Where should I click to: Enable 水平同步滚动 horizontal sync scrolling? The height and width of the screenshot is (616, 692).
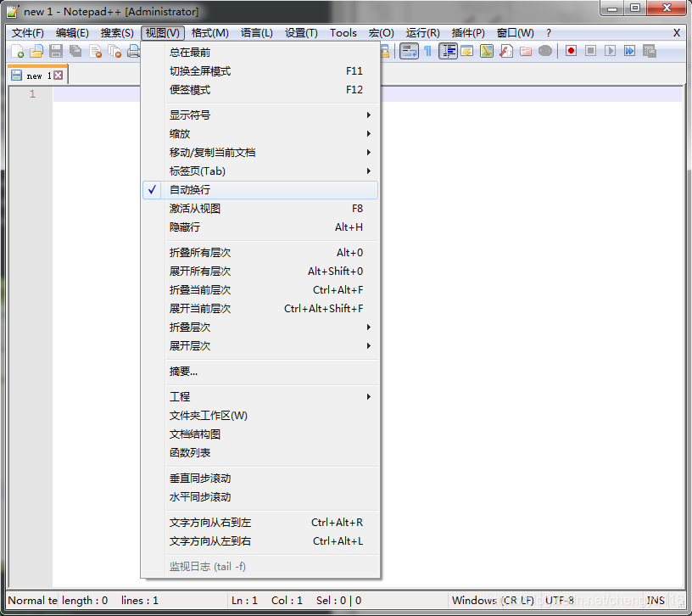click(260, 496)
